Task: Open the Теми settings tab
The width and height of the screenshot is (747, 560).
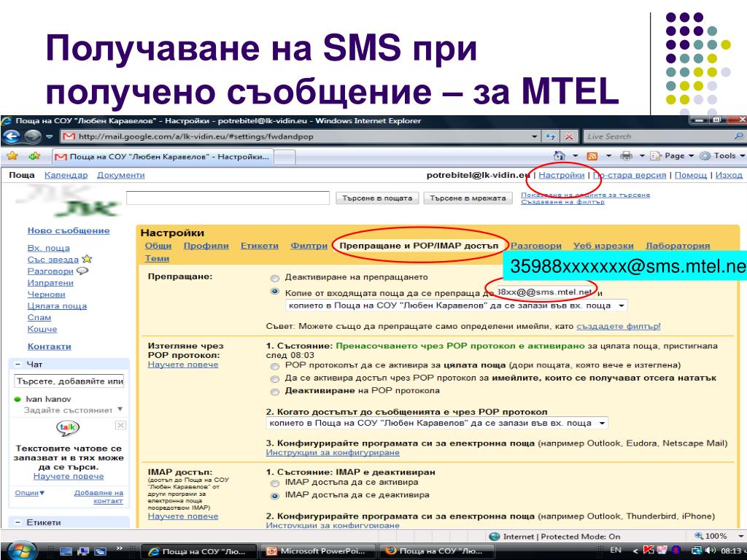Action: click(x=157, y=258)
